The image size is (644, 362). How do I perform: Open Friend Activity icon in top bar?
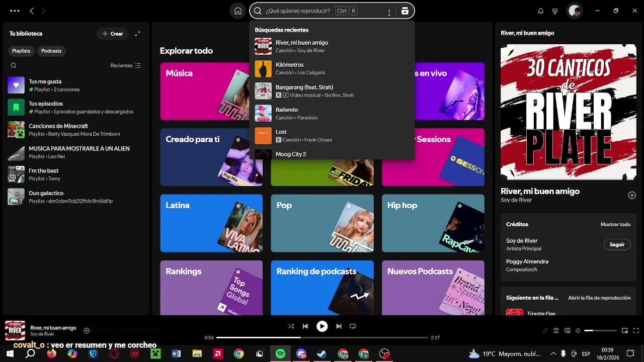(555, 11)
